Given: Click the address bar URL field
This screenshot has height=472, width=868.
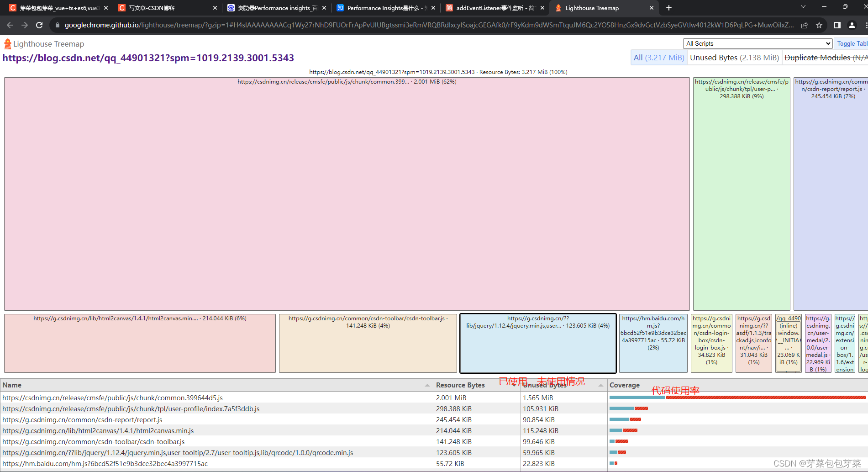Looking at the screenshot, I should [x=428, y=25].
